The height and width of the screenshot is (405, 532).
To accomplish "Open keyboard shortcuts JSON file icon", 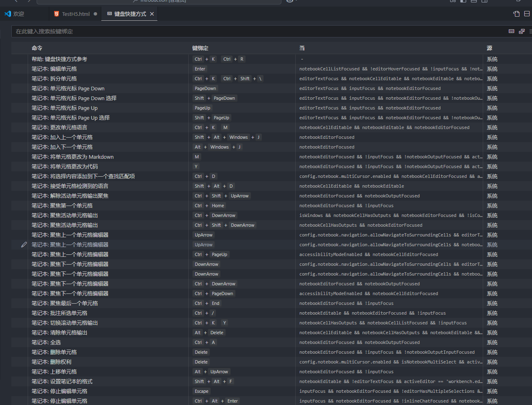I will pos(517,14).
